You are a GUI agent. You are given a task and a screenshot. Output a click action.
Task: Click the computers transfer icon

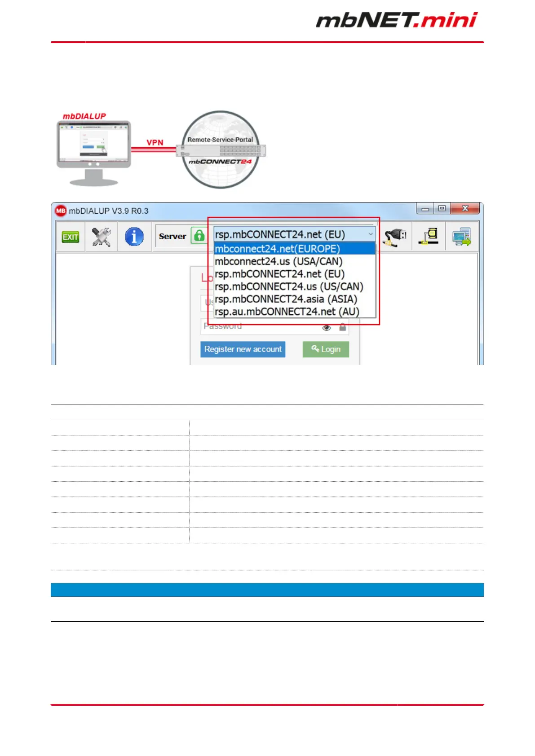click(462, 237)
